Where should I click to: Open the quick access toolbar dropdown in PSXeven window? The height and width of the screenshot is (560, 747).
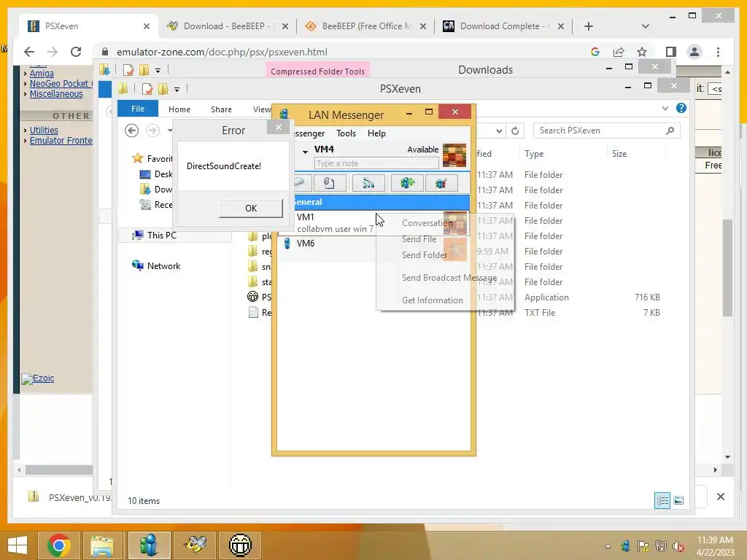click(x=177, y=89)
